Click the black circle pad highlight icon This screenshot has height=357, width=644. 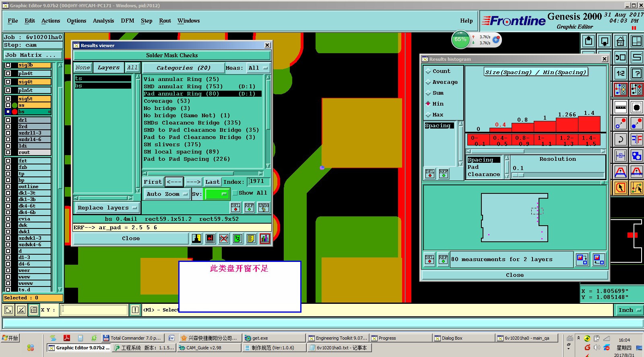[636, 107]
